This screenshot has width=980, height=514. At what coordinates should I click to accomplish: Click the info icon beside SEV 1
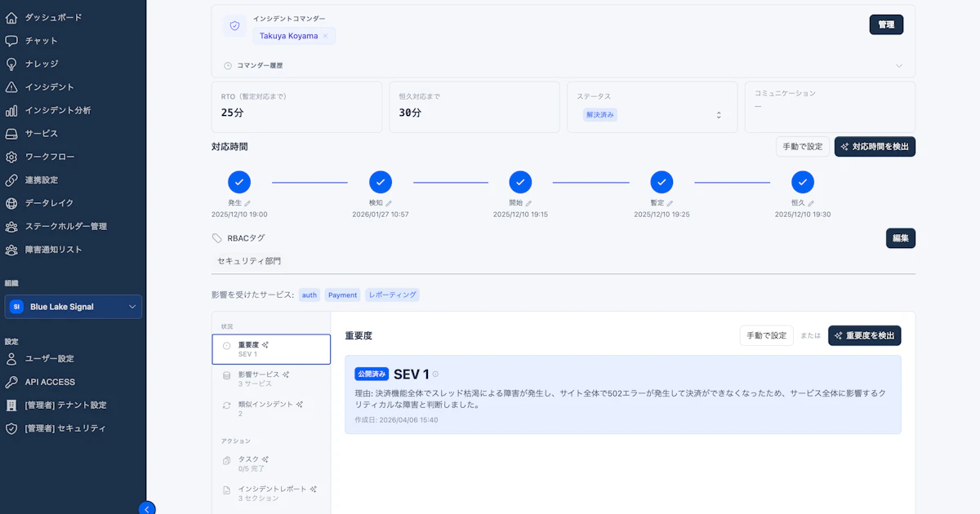point(435,374)
